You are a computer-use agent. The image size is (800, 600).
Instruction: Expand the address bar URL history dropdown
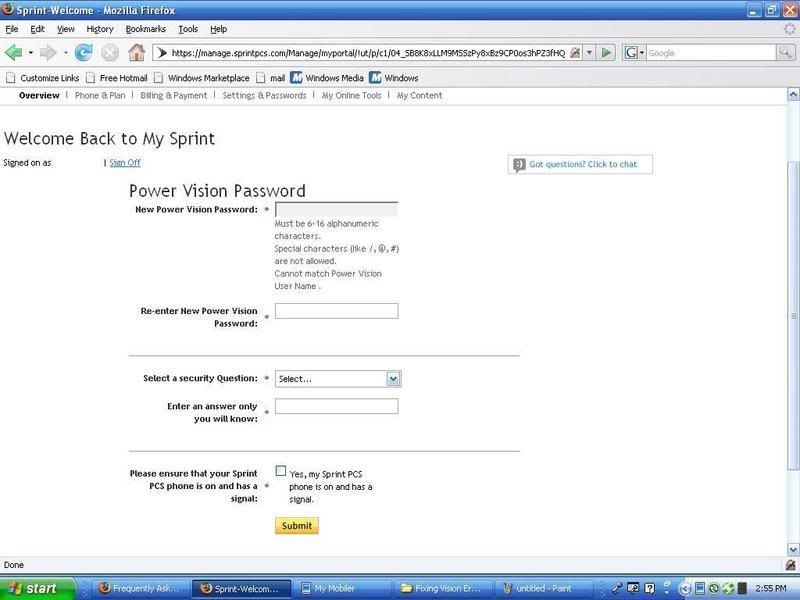click(589, 52)
